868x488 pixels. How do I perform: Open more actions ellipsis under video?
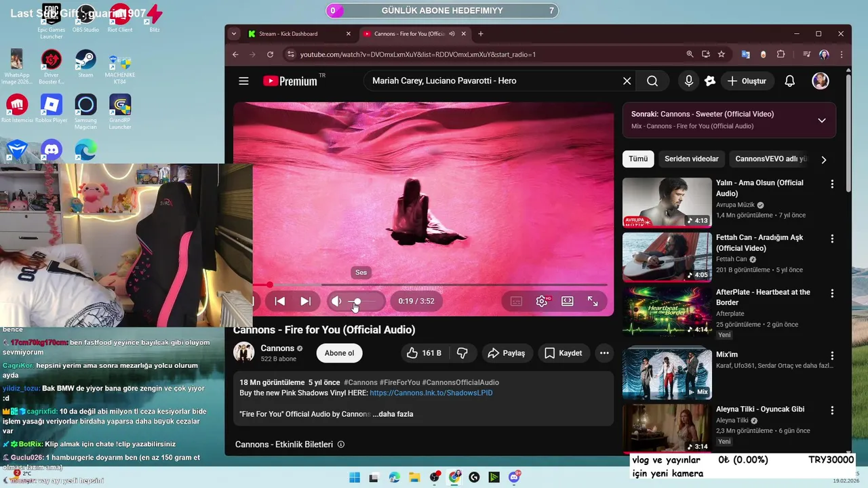[604, 353]
